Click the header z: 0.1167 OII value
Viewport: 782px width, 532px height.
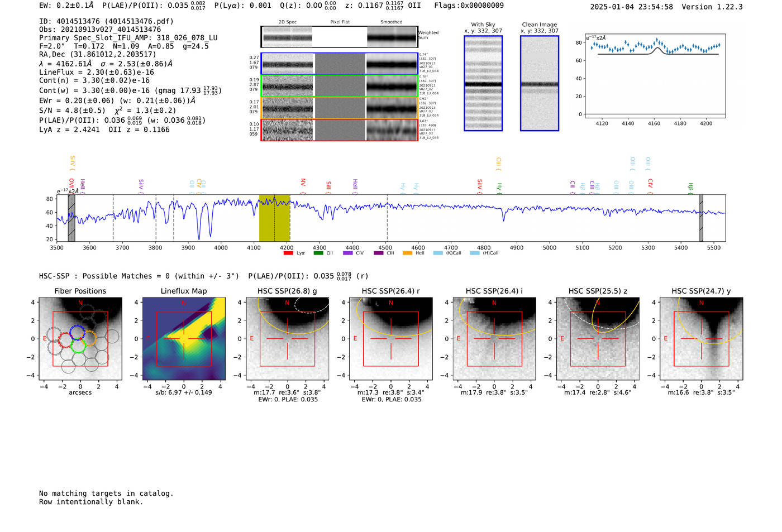pyautogui.click(x=383, y=6)
